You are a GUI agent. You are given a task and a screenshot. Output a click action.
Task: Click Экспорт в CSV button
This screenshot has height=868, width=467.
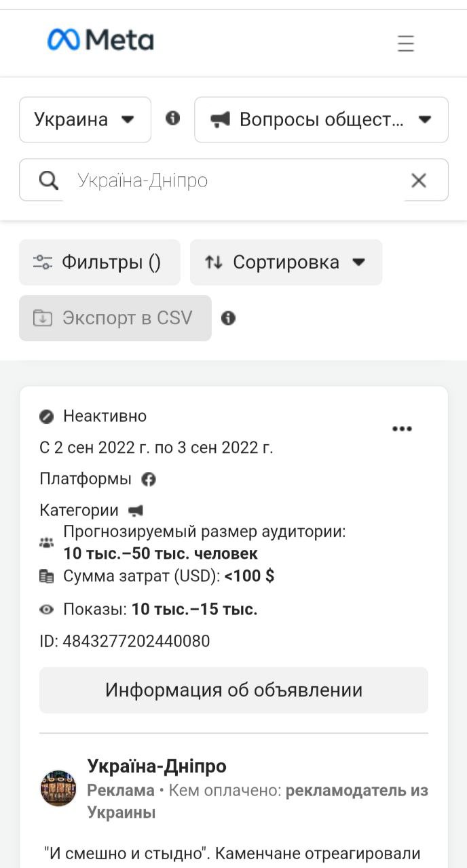coord(115,318)
